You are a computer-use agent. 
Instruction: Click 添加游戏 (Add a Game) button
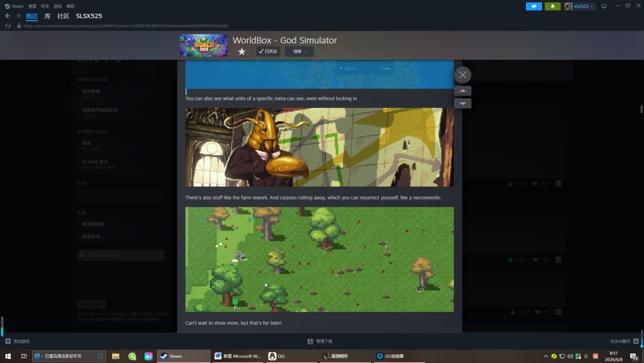point(17,342)
